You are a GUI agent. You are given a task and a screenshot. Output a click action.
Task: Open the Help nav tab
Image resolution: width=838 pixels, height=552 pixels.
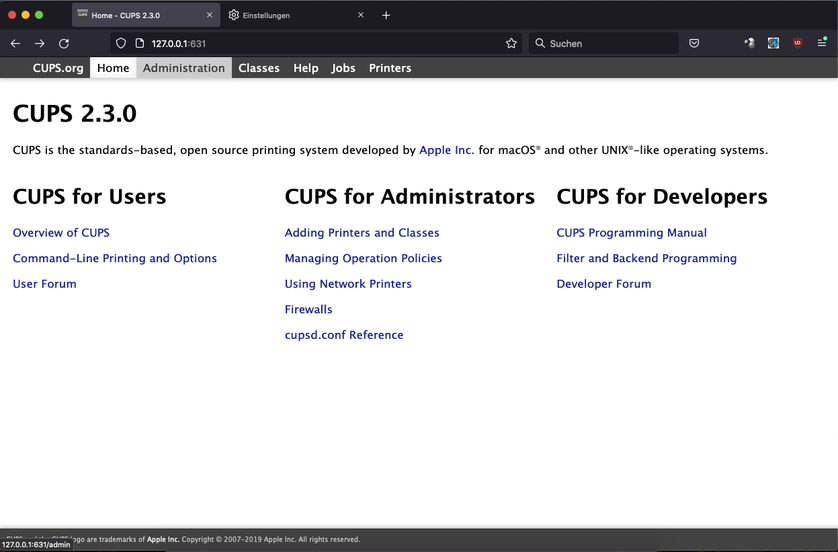(x=306, y=68)
